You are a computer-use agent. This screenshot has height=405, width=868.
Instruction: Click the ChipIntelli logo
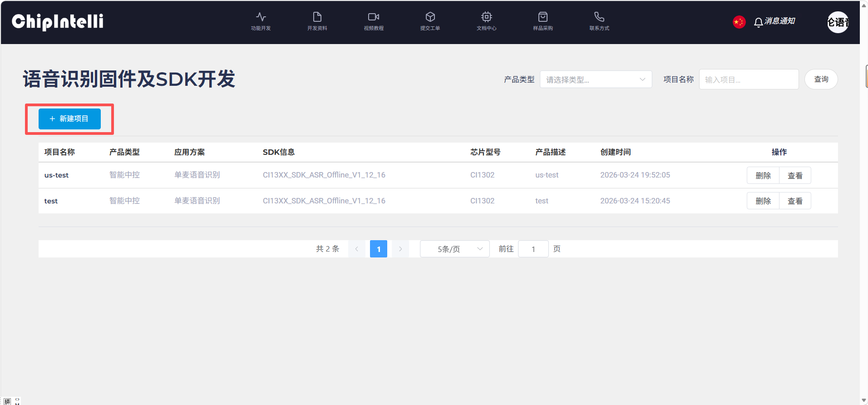(58, 22)
